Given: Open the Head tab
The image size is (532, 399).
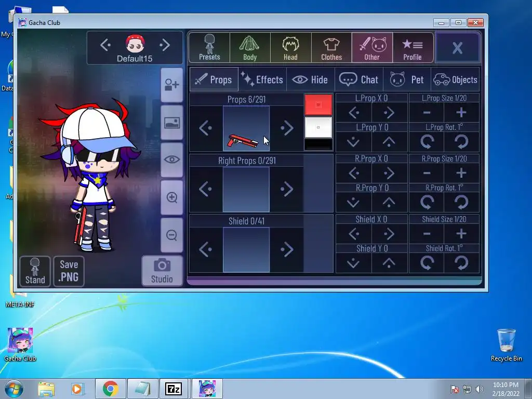Looking at the screenshot, I should (291, 47).
